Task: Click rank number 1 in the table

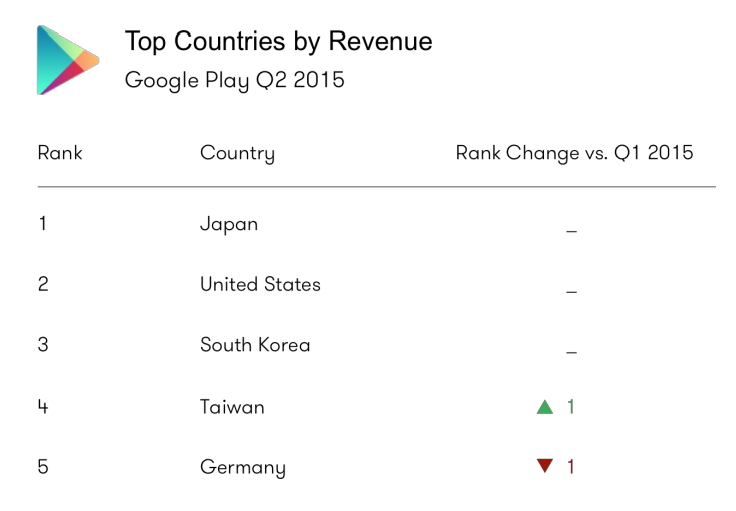Action: (x=42, y=223)
